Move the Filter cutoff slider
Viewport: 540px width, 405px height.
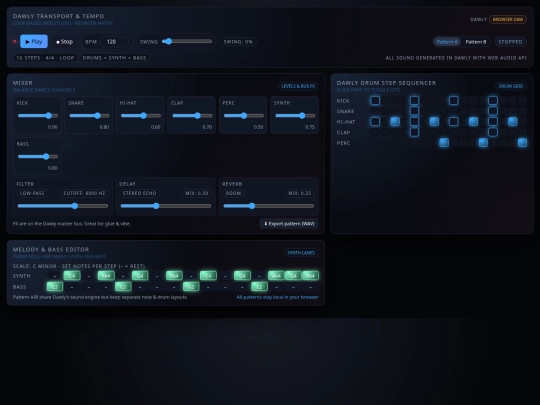pos(63,206)
